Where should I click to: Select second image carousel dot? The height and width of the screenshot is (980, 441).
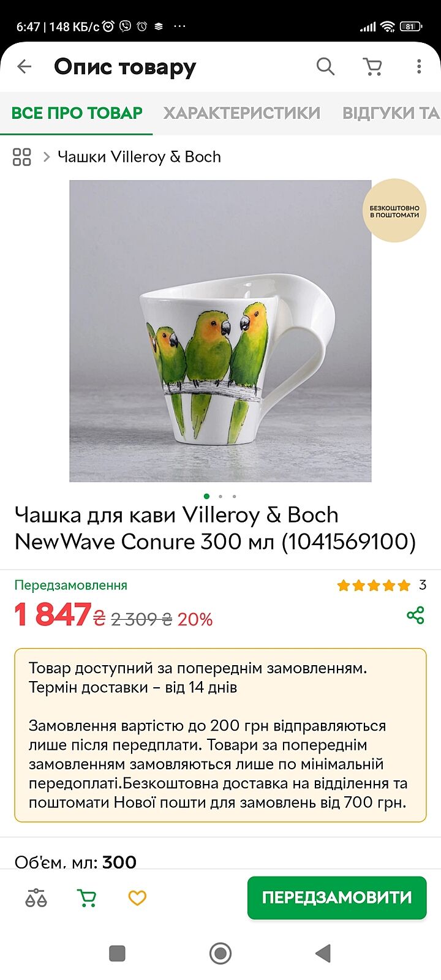point(221,496)
